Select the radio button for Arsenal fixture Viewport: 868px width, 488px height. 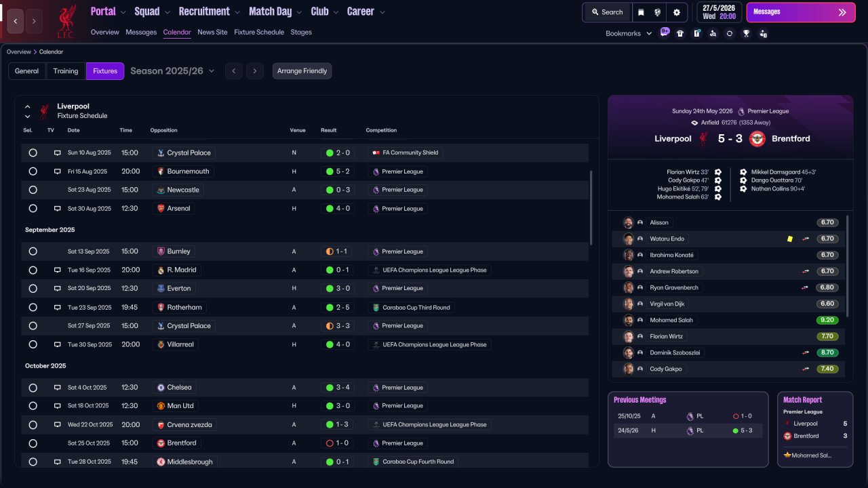pos(33,209)
